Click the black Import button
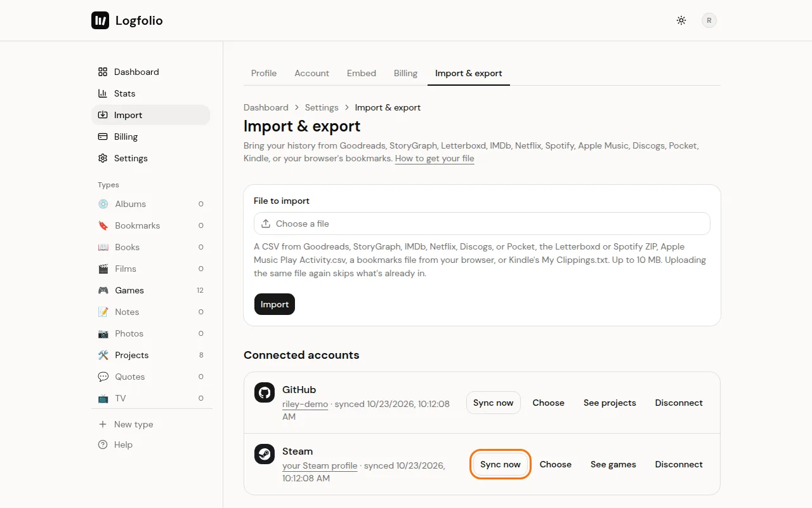The image size is (812, 508). click(275, 304)
